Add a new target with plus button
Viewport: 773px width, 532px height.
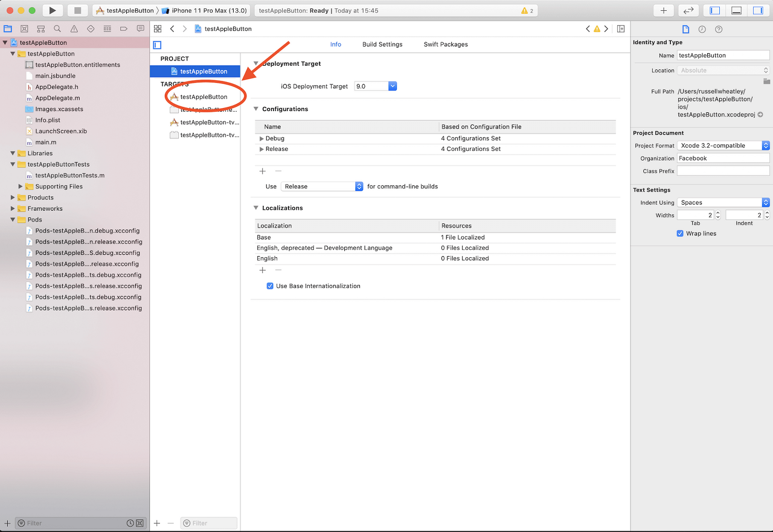[157, 523]
